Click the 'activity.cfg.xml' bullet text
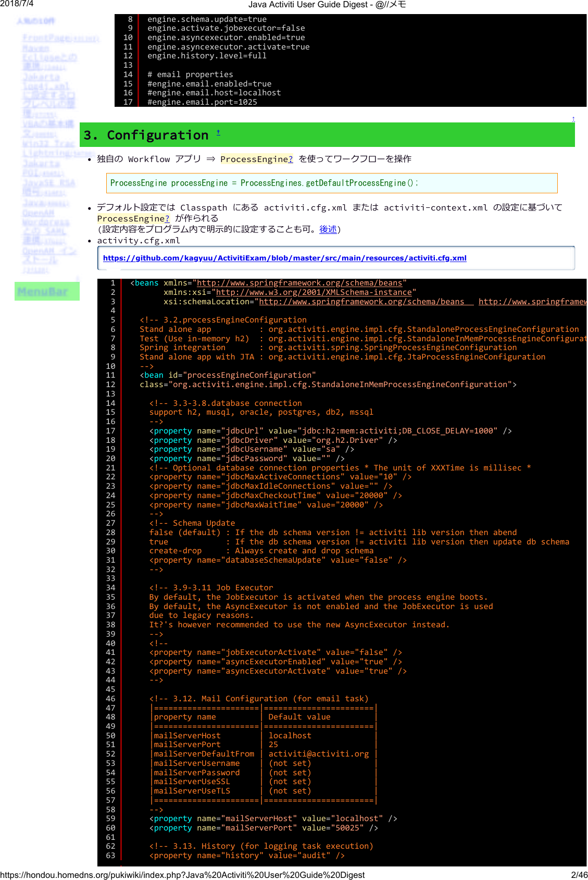This screenshot has width=588, height=880. coord(139,241)
